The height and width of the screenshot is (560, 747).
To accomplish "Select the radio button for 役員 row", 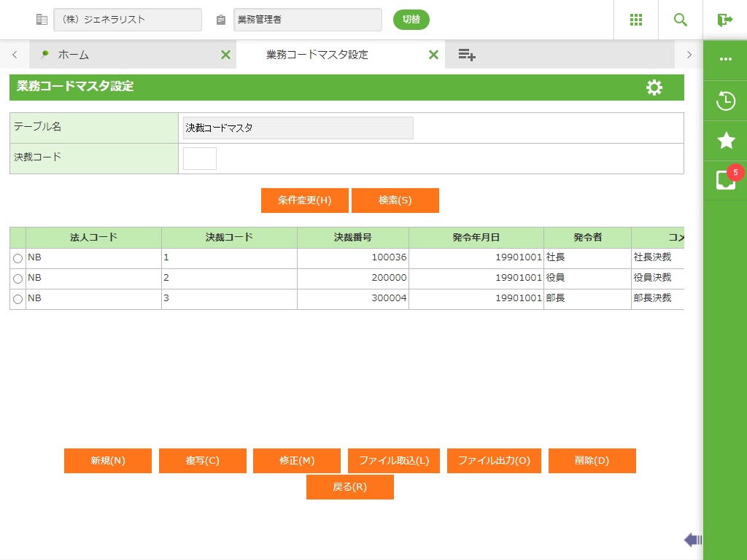I will (18, 279).
